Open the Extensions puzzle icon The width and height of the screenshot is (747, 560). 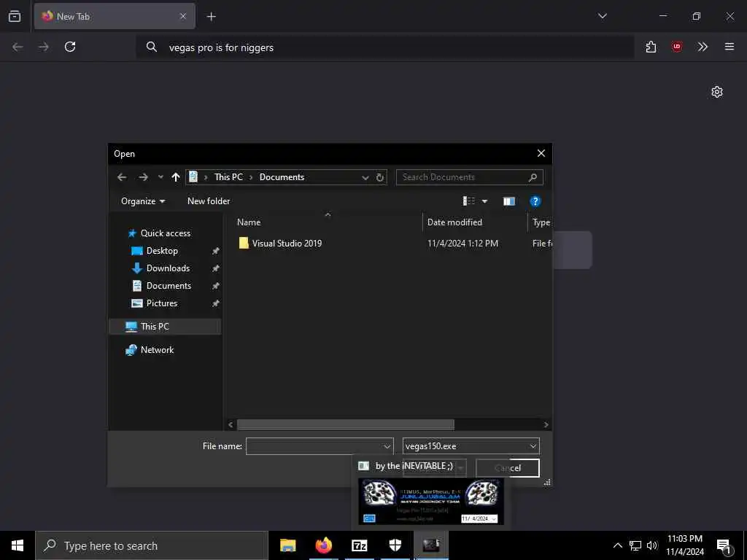click(651, 47)
